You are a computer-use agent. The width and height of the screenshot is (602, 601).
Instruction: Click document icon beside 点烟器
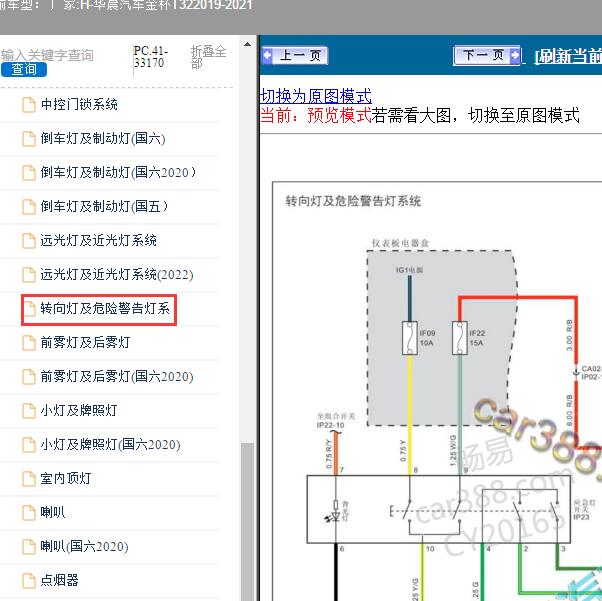coord(29,581)
